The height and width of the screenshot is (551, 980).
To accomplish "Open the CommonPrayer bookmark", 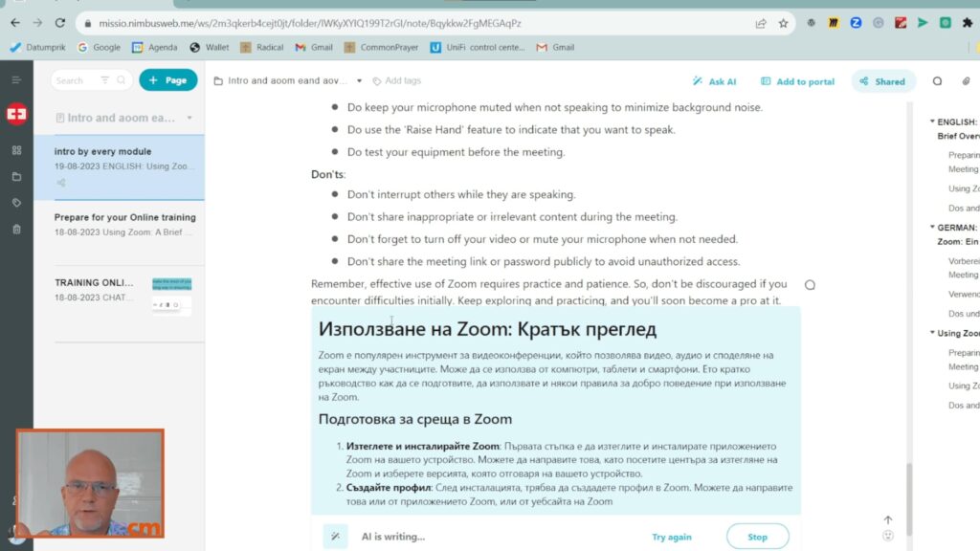I will click(381, 47).
